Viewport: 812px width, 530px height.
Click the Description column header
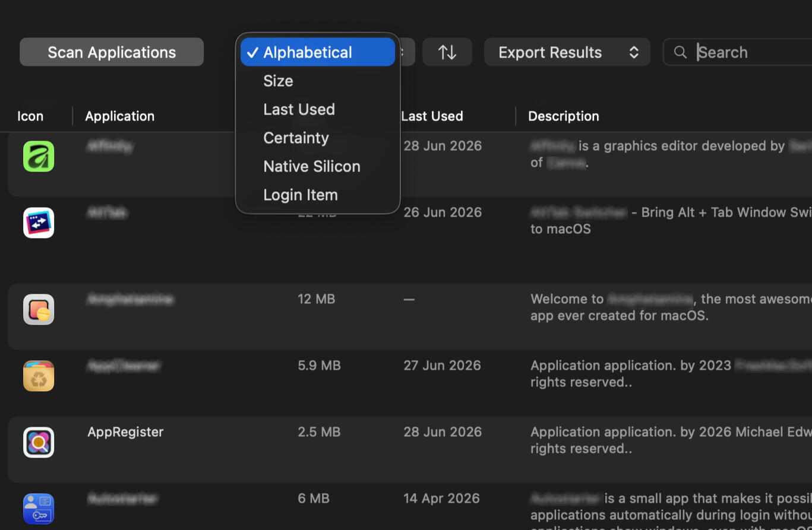564,116
